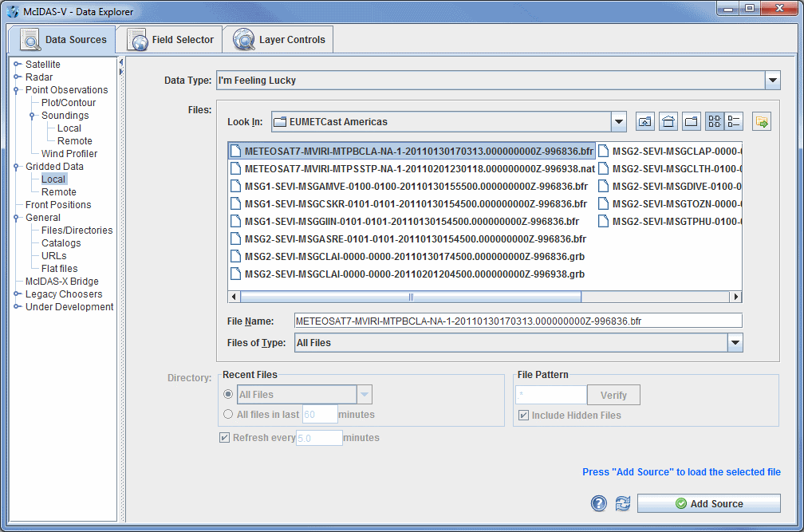The image size is (804, 532).
Task: Select the All Files radio button
Action: (x=228, y=394)
